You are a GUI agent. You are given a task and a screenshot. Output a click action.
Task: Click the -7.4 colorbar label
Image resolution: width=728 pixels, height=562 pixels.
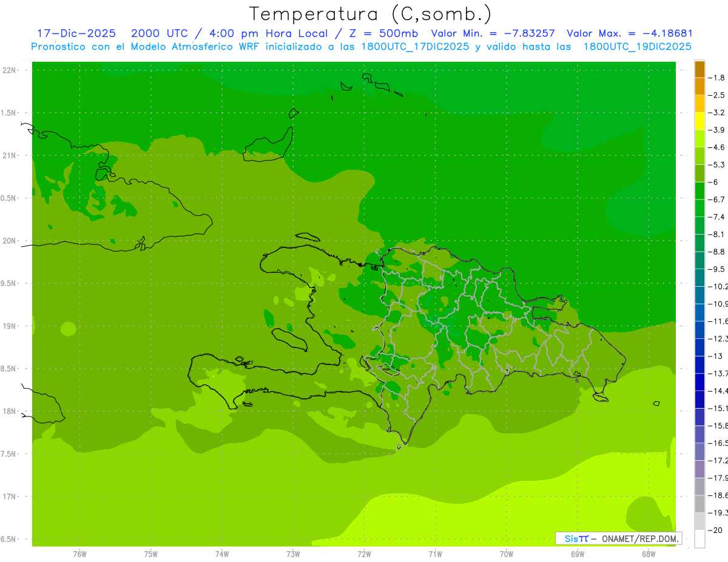[718, 216]
